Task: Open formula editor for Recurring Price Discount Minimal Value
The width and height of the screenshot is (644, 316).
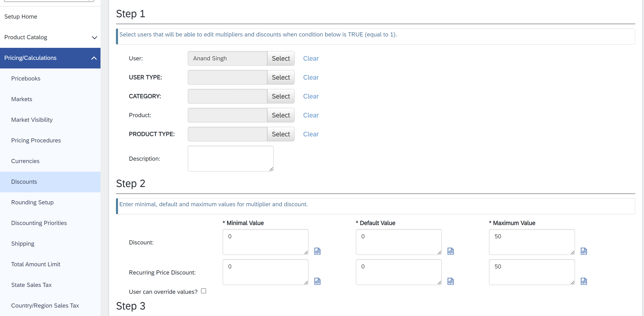Action: (317, 281)
